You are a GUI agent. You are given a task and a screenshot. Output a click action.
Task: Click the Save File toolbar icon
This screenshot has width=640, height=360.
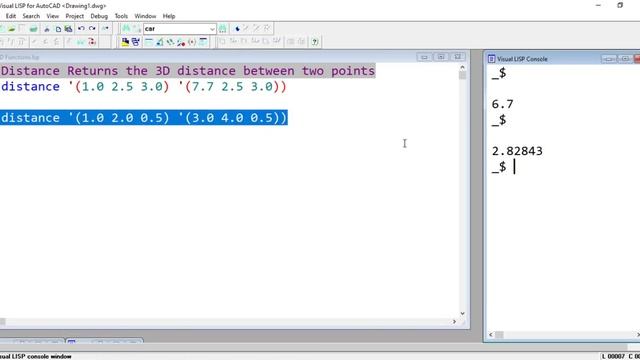[22, 29]
